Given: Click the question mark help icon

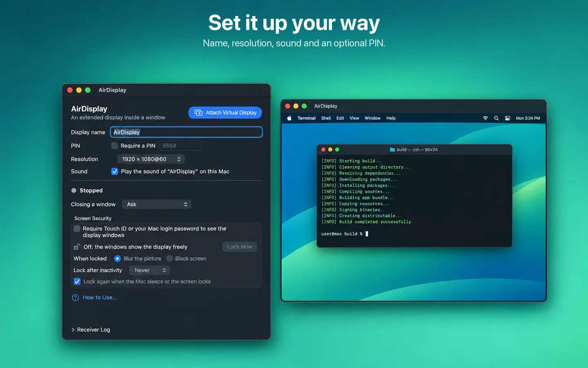Looking at the screenshot, I should [x=75, y=298].
